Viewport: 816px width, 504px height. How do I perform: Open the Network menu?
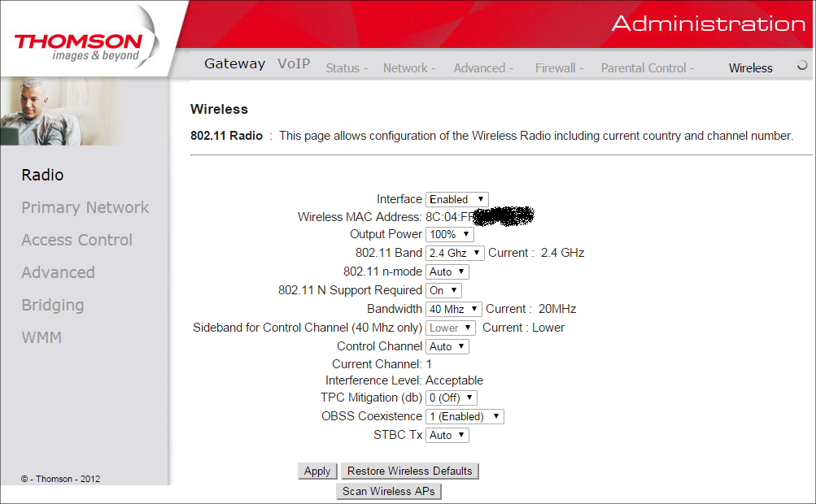(409, 68)
